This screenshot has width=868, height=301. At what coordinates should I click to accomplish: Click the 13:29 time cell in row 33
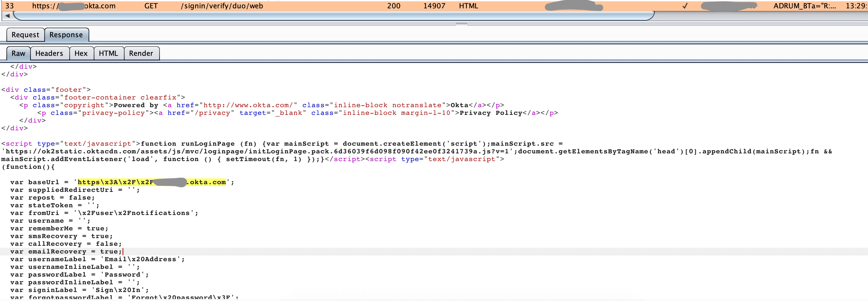click(856, 6)
